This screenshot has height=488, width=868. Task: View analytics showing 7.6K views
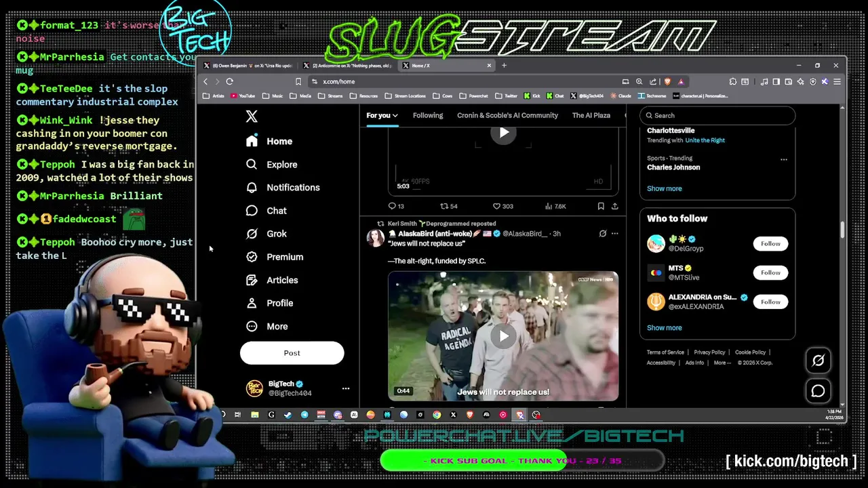(x=555, y=206)
